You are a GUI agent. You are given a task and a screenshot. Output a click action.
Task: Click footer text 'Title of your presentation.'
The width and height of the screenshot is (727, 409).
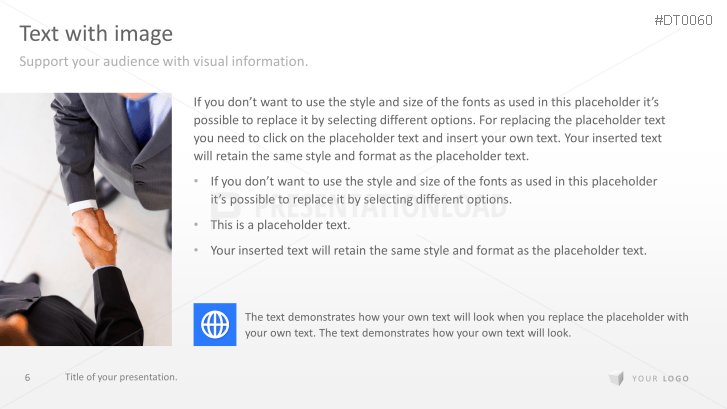121,377
